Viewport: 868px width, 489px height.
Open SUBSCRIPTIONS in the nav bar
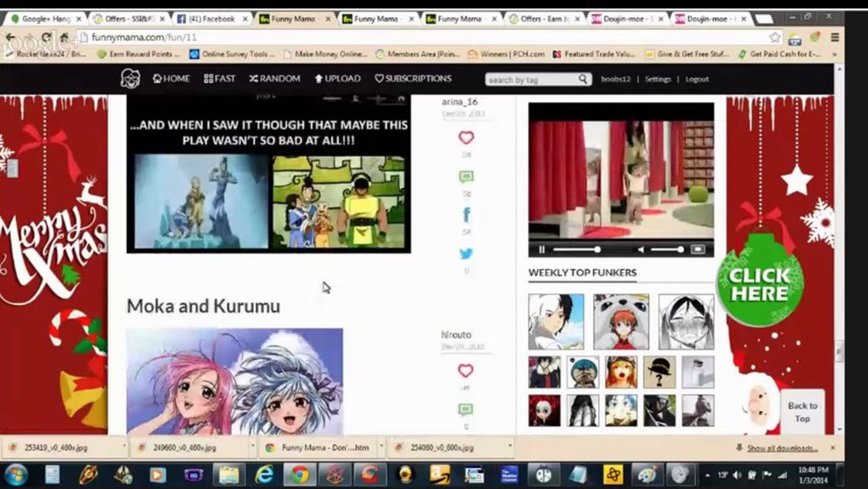click(x=413, y=79)
